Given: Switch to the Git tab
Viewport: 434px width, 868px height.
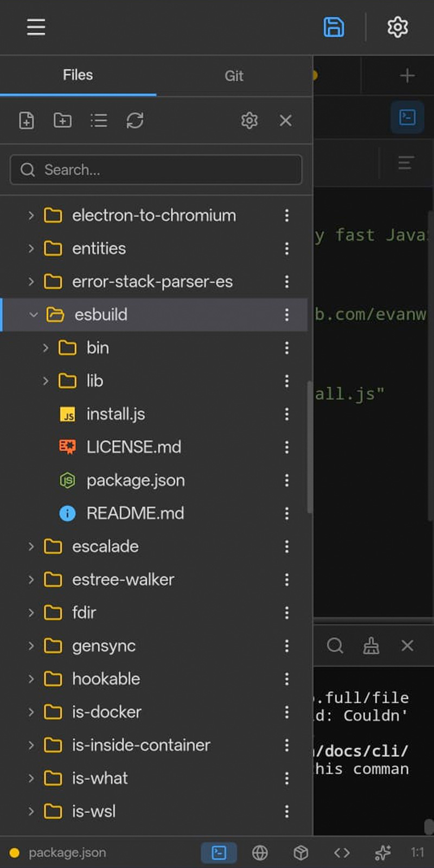Looking at the screenshot, I should pyautogui.click(x=234, y=76).
